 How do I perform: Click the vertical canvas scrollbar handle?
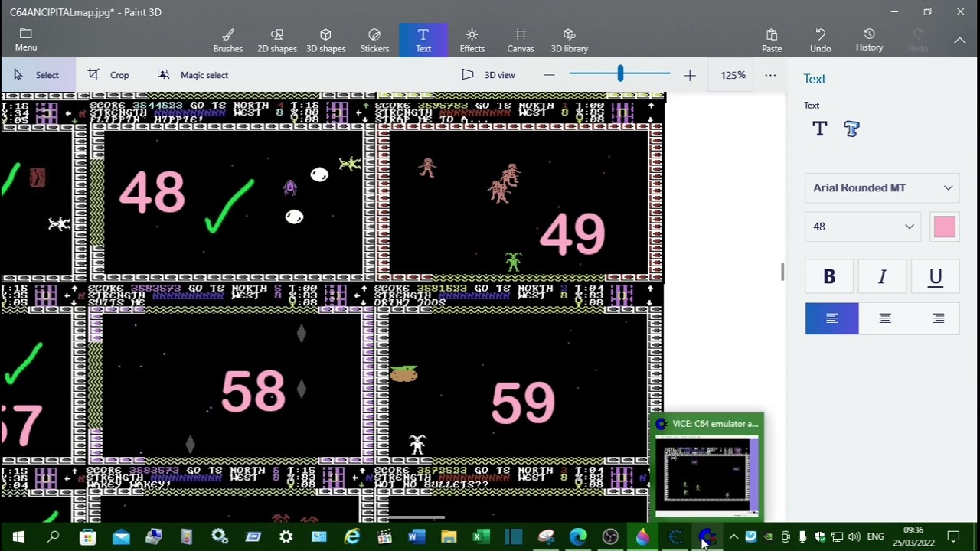[x=782, y=272]
